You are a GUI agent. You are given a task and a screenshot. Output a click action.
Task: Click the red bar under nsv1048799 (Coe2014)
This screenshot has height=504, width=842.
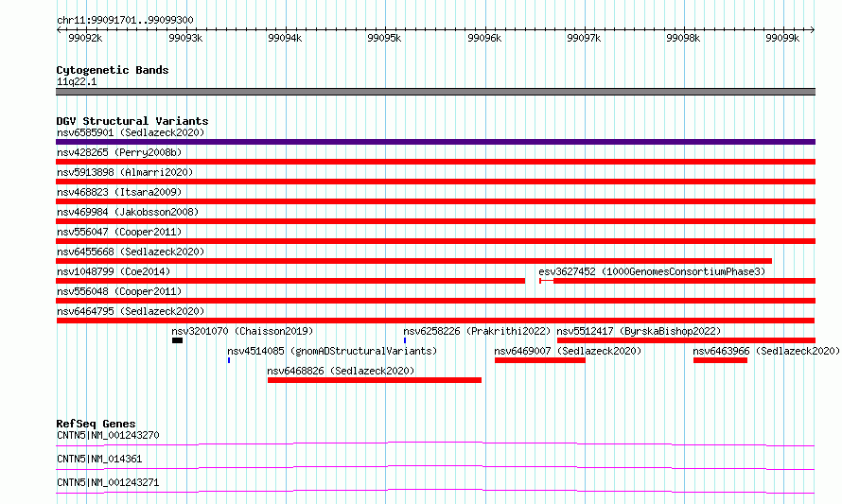click(x=290, y=281)
